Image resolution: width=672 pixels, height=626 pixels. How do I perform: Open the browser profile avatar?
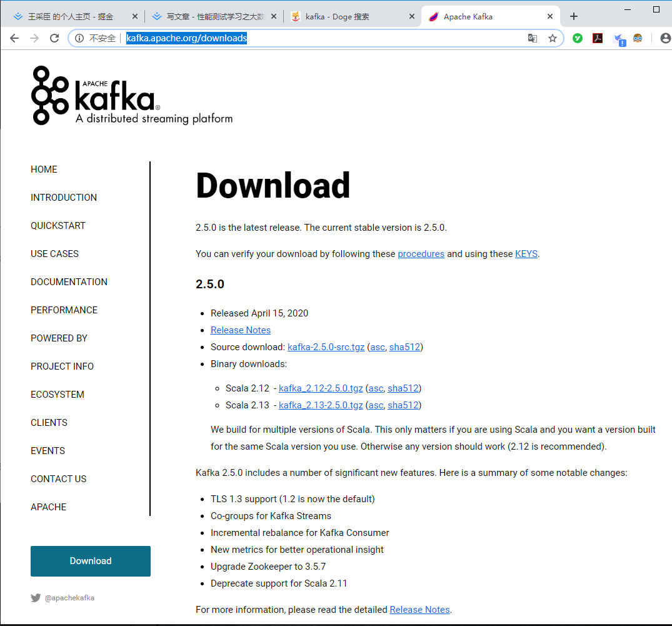(666, 38)
